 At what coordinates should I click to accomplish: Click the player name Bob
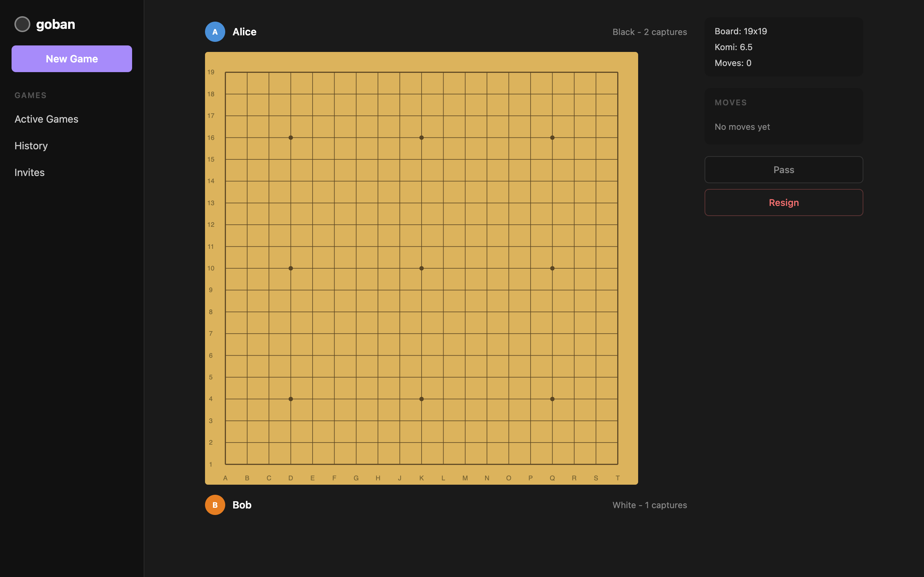point(242,505)
